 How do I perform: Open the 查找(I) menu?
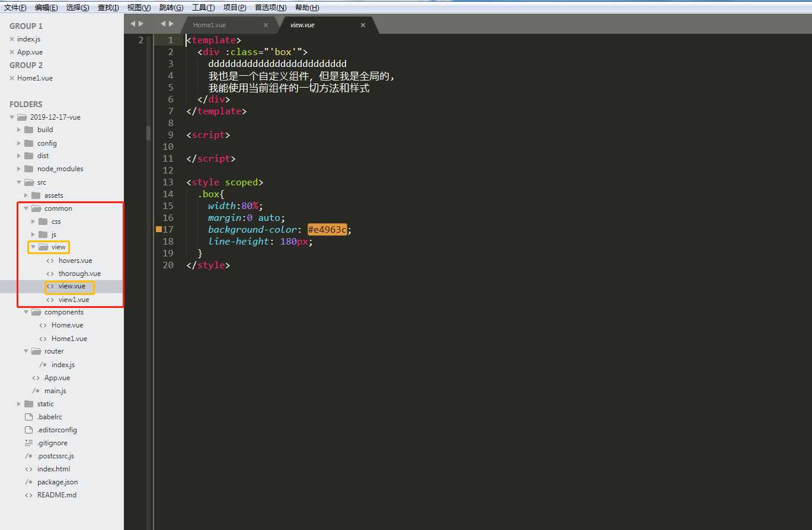pos(108,7)
